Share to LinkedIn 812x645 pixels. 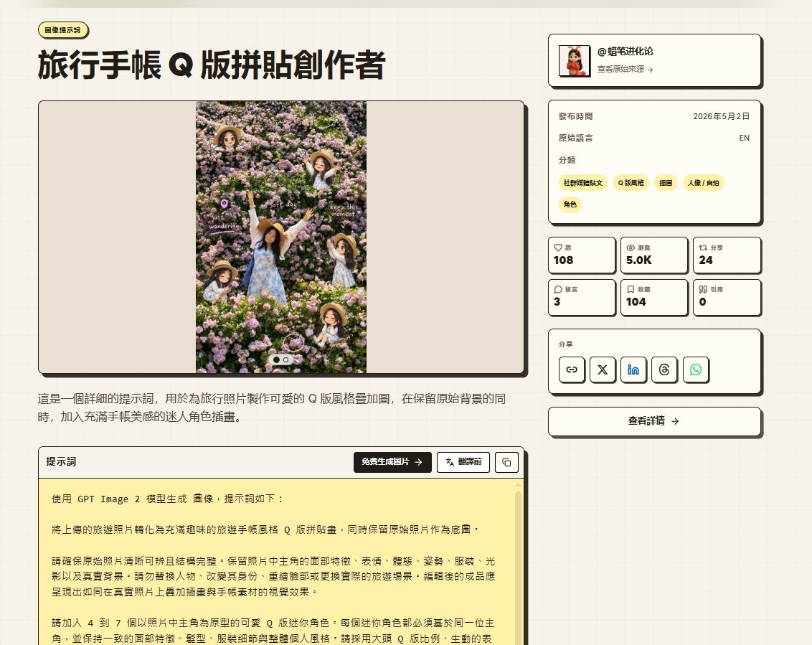633,369
